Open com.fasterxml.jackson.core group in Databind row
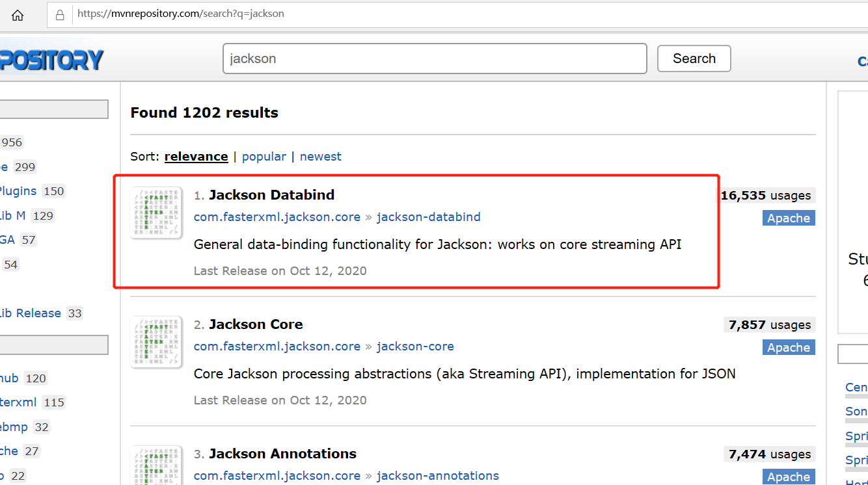Viewport: 868px width, 485px height. click(x=277, y=217)
